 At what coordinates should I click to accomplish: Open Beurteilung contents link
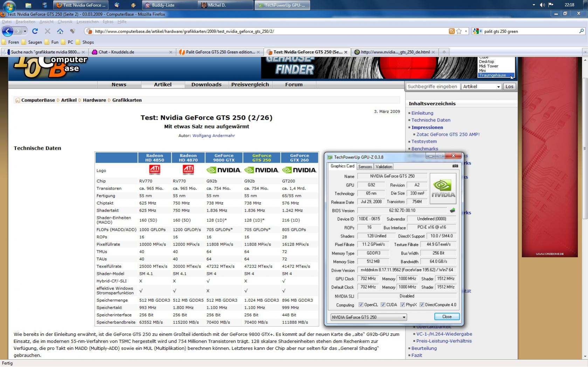click(424, 348)
